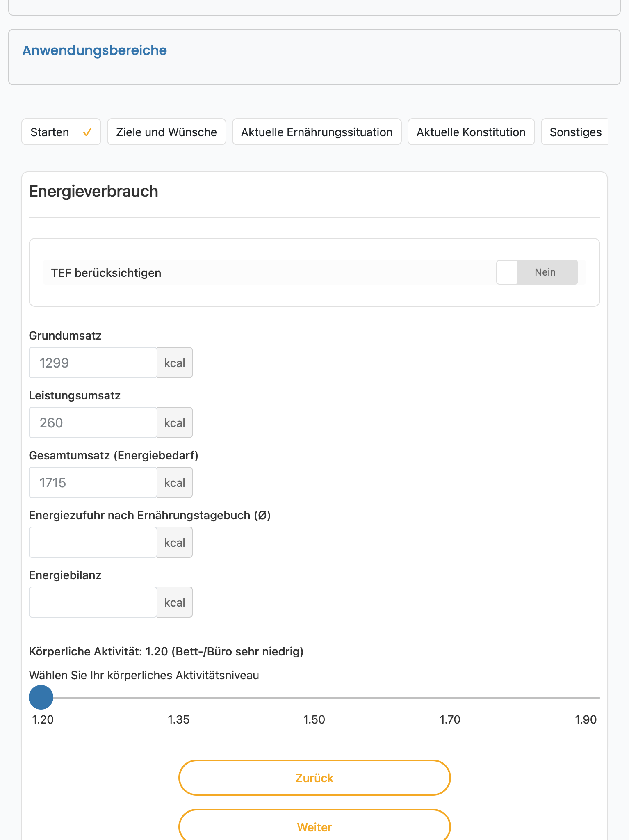The image size is (629, 840).
Task: Switch to Aktuelle Ernährungssituation tab
Action: [x=317, y=132]
